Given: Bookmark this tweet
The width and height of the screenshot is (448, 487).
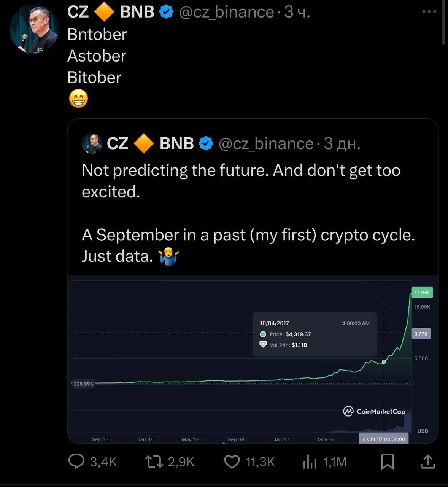Looking at the screenshot, I should [388, 462].
